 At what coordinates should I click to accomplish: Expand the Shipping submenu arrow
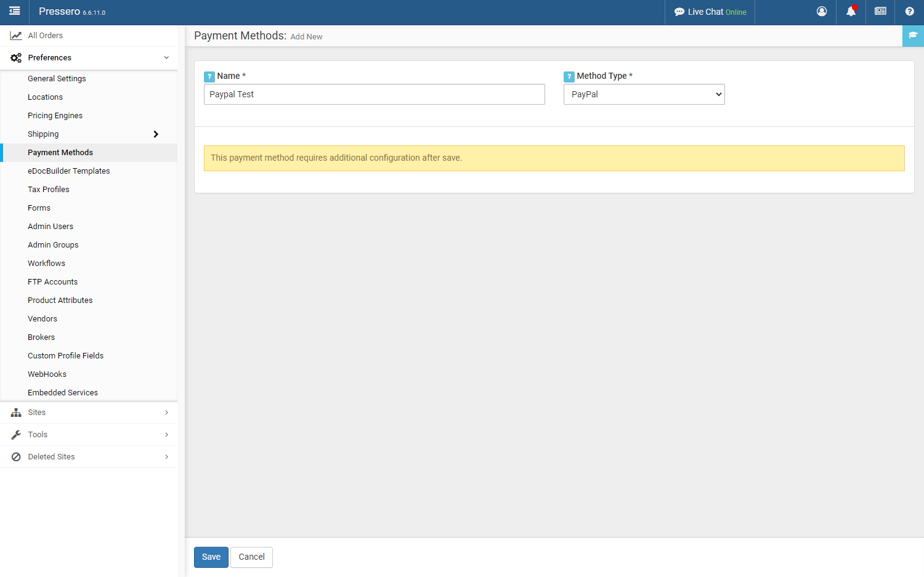(x=156, y=134)
